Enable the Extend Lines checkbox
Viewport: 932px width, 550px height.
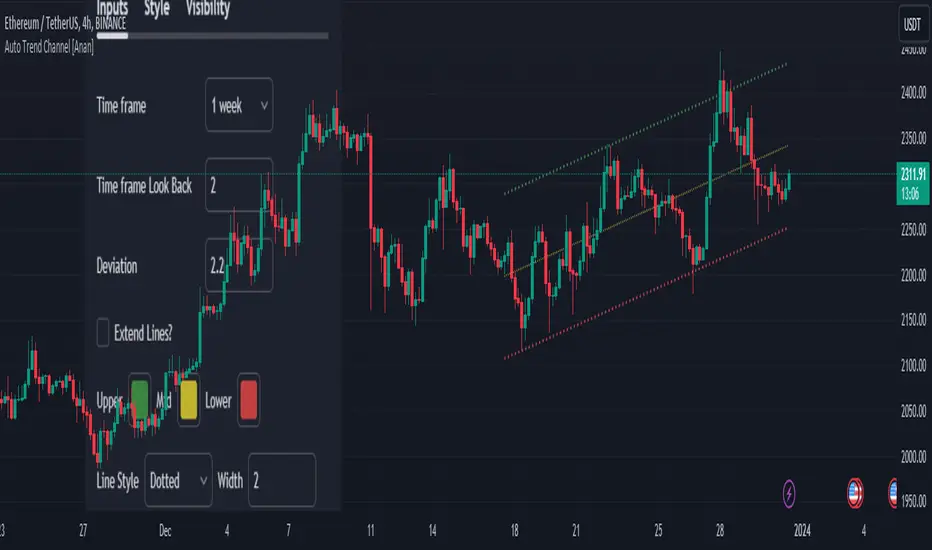[104, 333]
